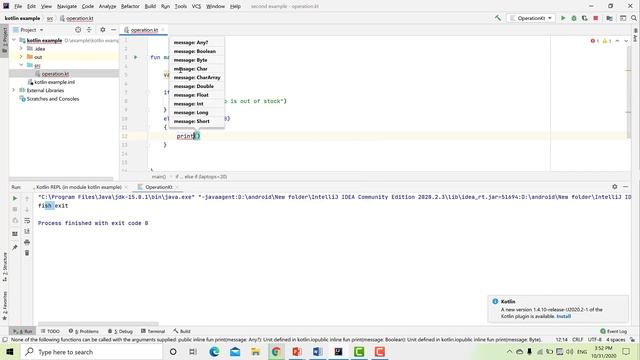This screenshot has width=640, height=360.
Task: Click the horizontal scrollbar in Run console
Action: (x=98, y=324)
